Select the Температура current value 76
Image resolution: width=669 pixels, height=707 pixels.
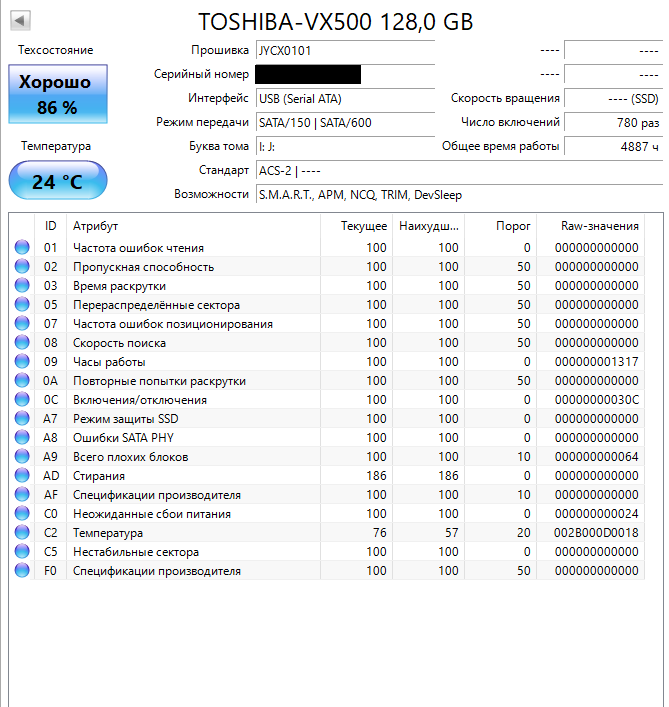click(x=380, y=533)
